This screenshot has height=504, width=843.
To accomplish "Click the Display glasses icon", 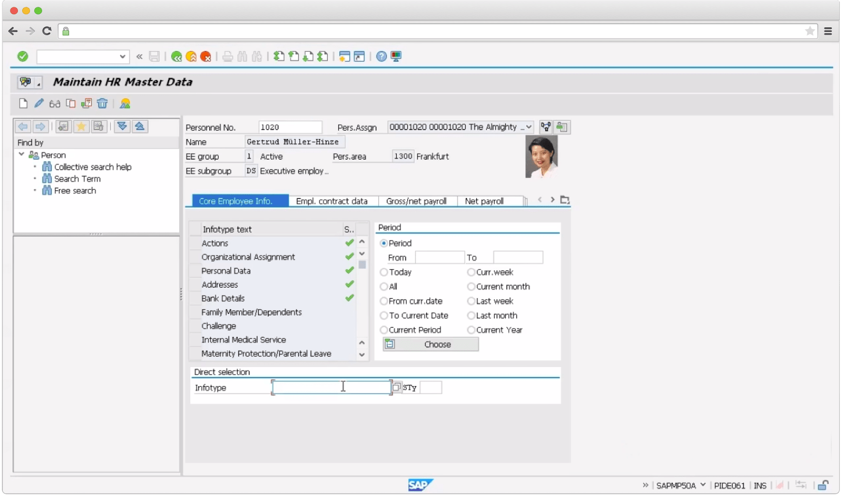I will (x=55, y=104).
